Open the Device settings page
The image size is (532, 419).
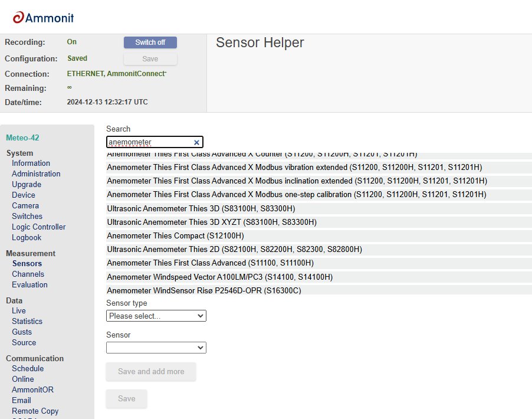(24, 195)
